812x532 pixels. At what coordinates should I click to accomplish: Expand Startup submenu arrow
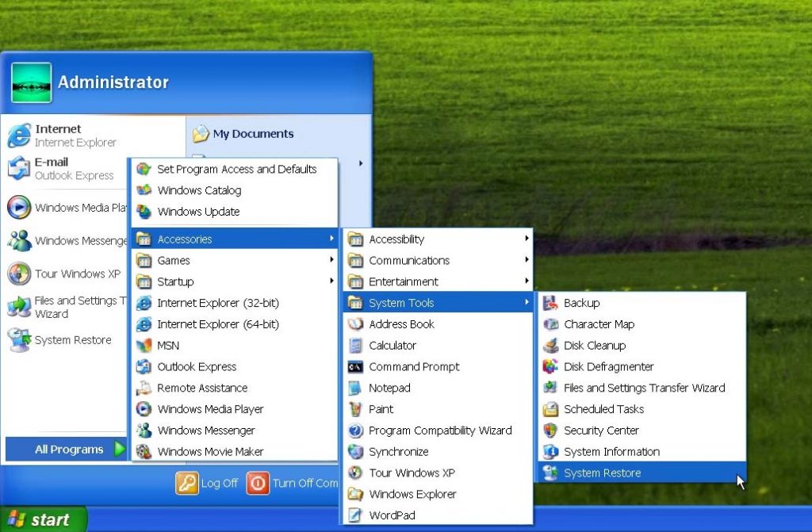tap(331, 281)
